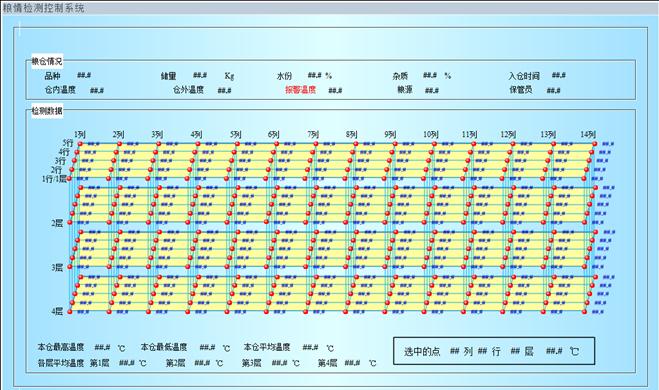Click the 5行 row label
Image resolution: width=659 pixels, height=390 pixels.
(x=67, y=143)
